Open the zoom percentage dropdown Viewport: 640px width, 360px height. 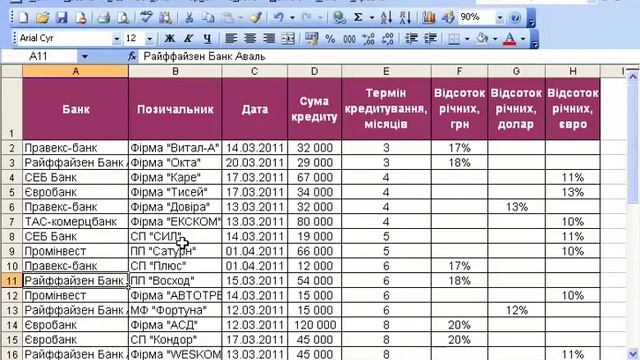click(500, 18)
